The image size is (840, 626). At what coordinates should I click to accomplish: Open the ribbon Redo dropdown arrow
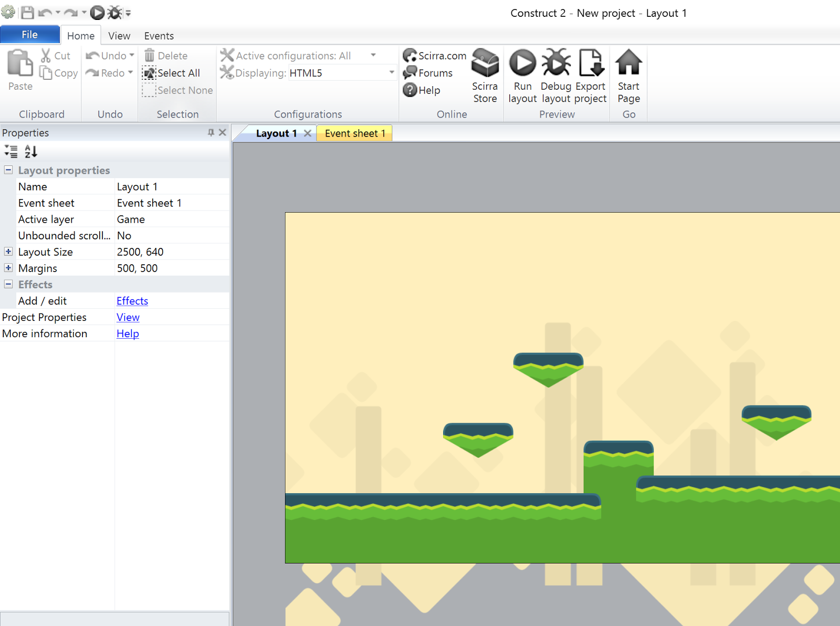point(130,72)
